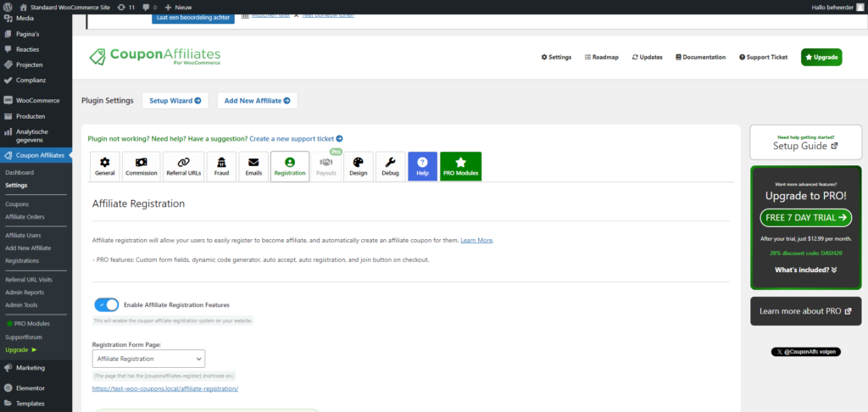Open the affiliate-registration page URL link
This screenshot has height=412, width=868.
coord(165,389)
